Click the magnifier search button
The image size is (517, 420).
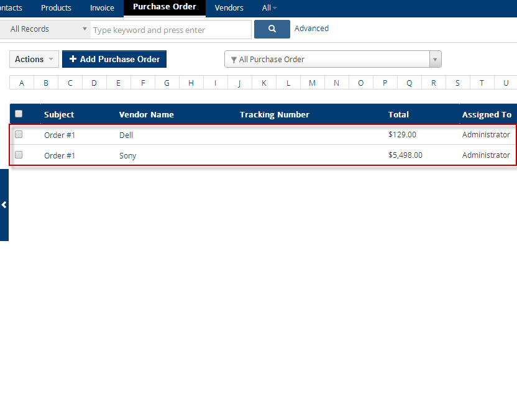pyautogui.click(x=272, y=29)
